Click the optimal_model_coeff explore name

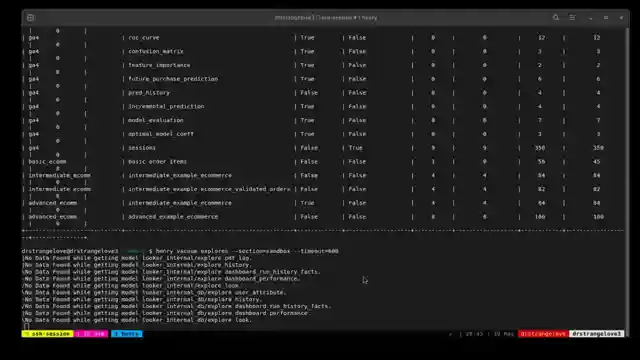pyautogui.click(x=161, y=134)
